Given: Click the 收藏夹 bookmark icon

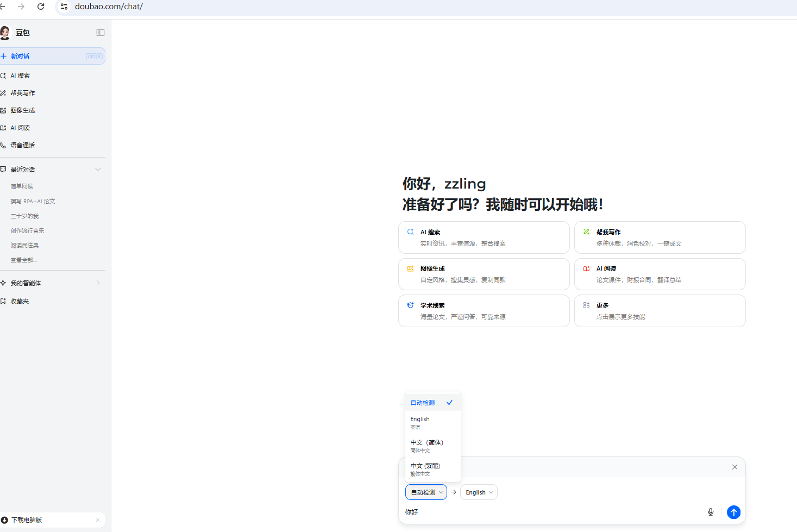Looking at the screenshot, I should (x=3, y=301).
